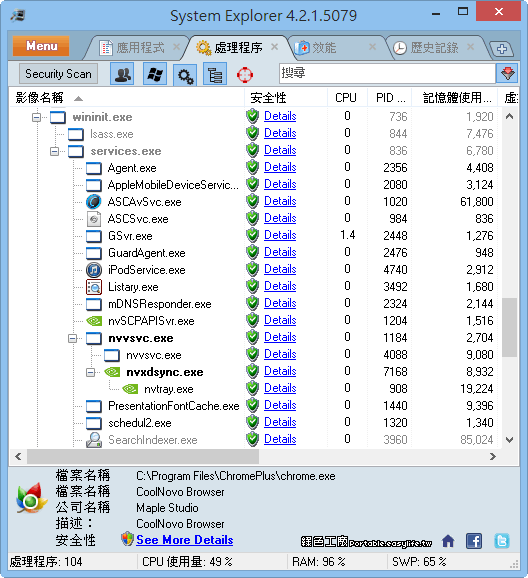This screenshot has height=578, width=528.
Task: Toggle the services gears filter icon
Action: tap(185, 74)
